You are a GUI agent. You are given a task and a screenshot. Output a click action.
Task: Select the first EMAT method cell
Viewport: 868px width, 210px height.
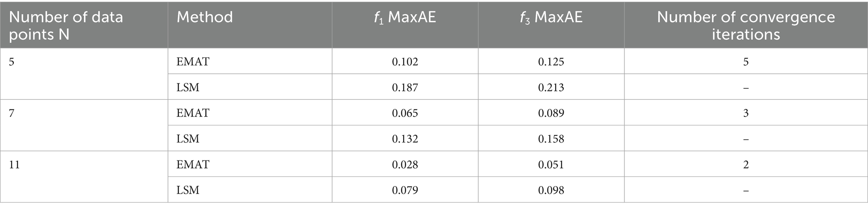(250, 61)
